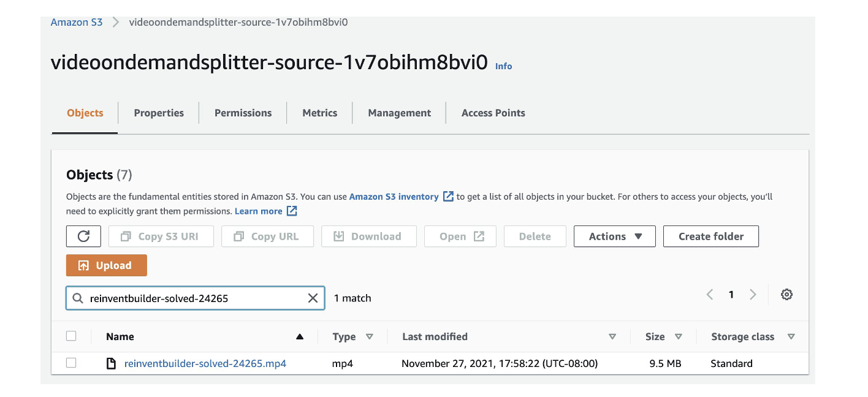Open the Metrics tab

click(x=319, y=113)
